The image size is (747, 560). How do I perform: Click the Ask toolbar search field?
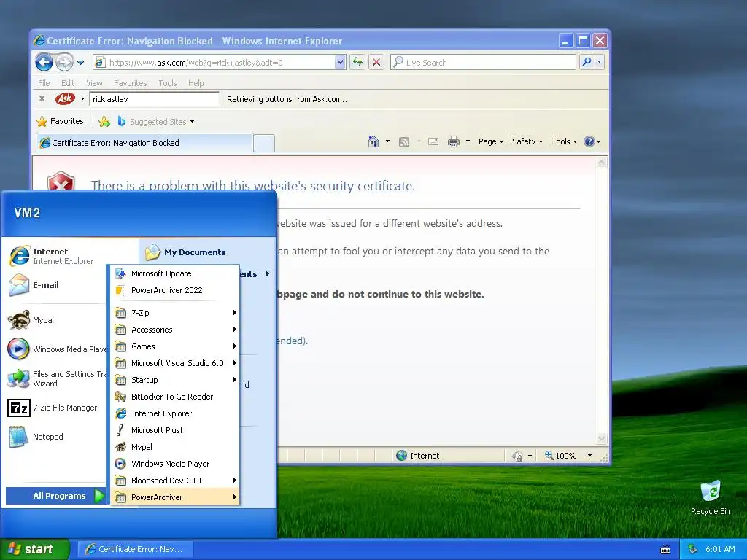click(155, 99)
